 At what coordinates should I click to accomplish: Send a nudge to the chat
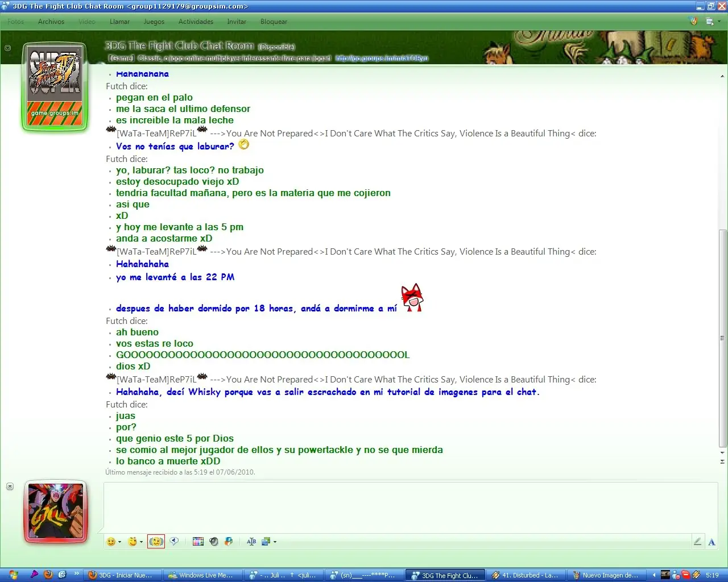click(156, 542)
